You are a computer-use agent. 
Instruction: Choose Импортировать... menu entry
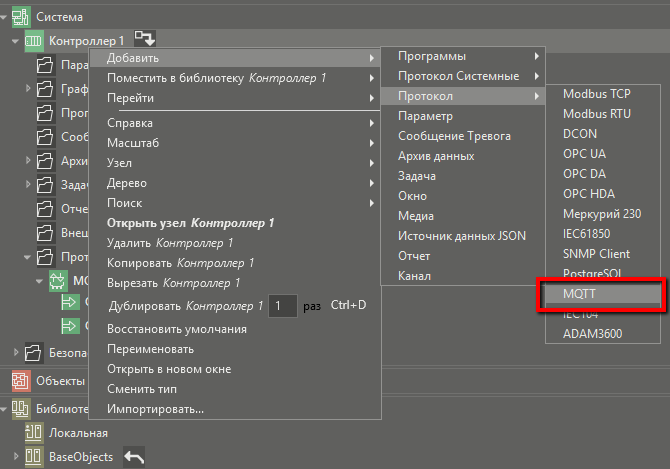click(155, 409)
